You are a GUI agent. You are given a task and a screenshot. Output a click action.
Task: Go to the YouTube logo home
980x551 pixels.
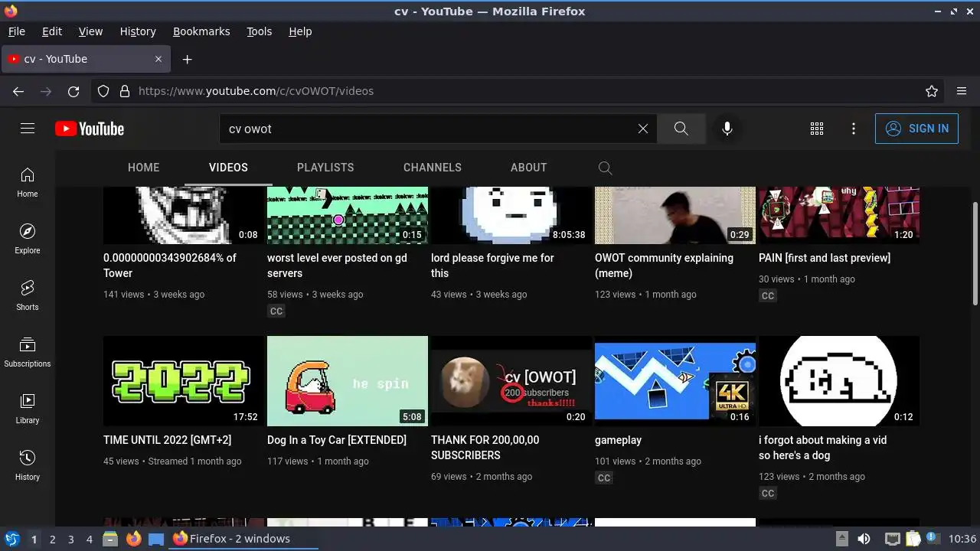90,129
